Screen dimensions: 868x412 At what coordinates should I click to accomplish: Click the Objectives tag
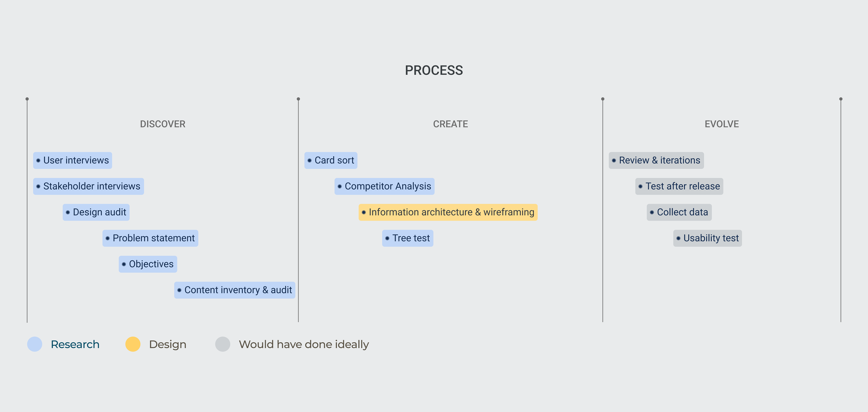coord(148,264)
